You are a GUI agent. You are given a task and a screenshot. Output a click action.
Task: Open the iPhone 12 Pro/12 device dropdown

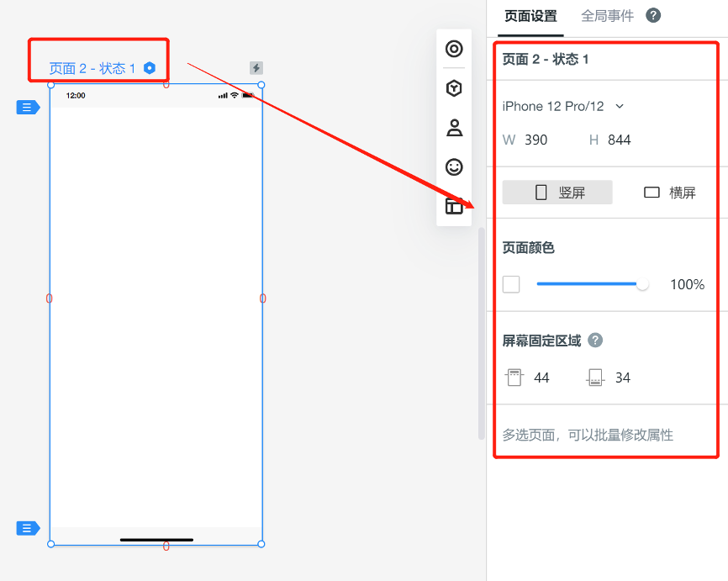click(562, 106)
